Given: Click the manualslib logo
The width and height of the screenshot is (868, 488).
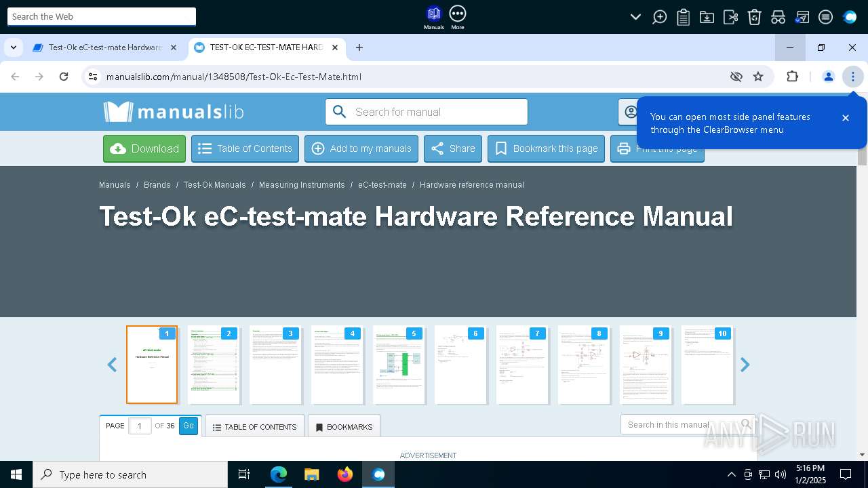Looking at the screenshot, I should pyautogui.click(x=174, y=112).
